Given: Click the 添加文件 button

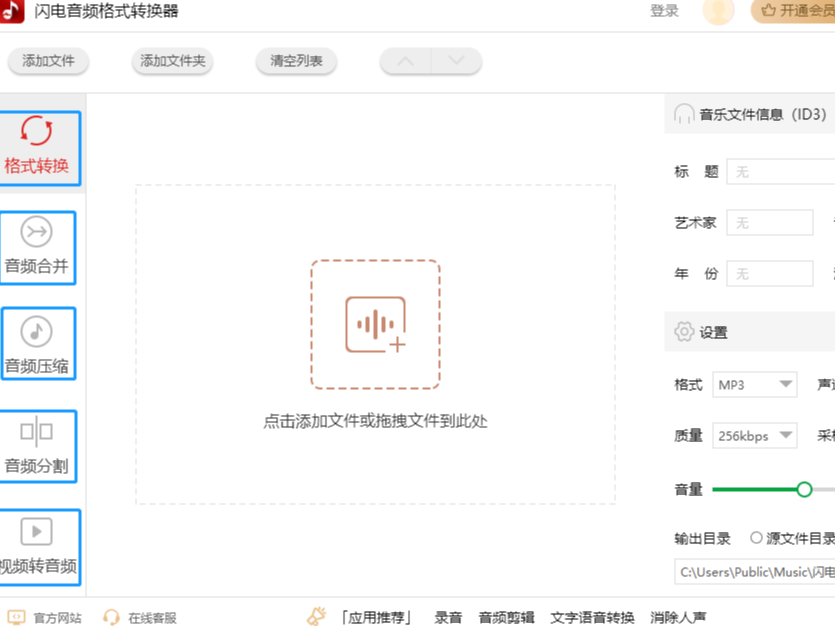Looking at the screenshot, I should 48,61.
